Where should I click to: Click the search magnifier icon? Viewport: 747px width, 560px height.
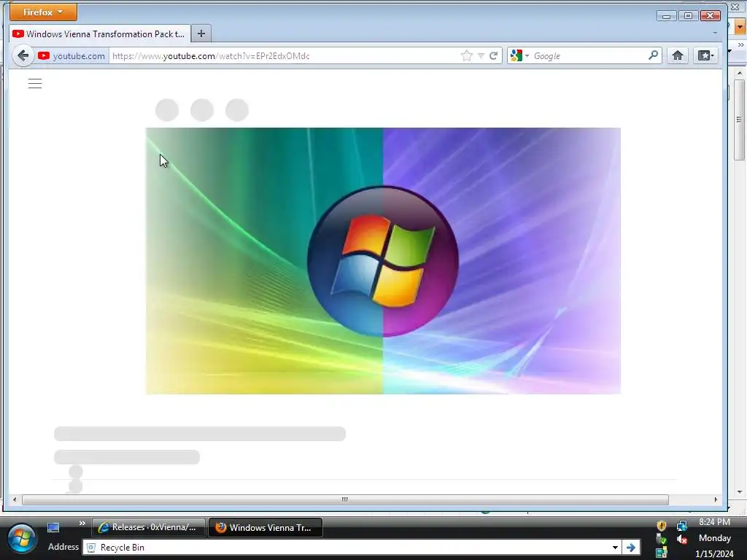pyautogui.click(x=653, y=55)
